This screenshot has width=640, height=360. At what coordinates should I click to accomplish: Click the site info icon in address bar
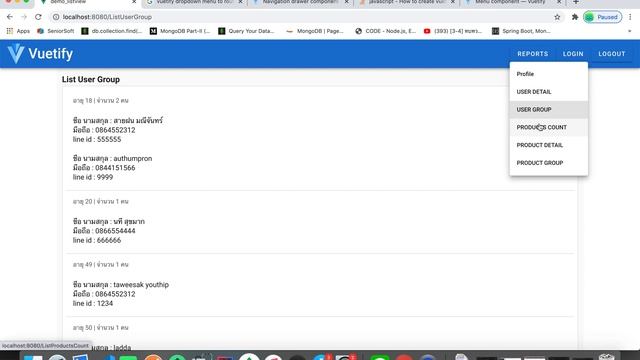tap(56, 17)
